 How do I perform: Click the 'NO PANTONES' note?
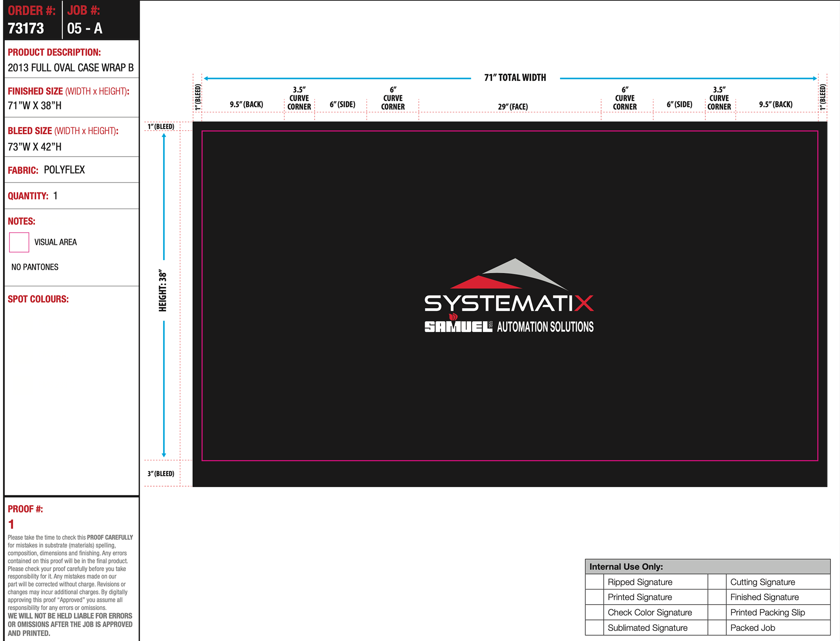pos(35,267)
